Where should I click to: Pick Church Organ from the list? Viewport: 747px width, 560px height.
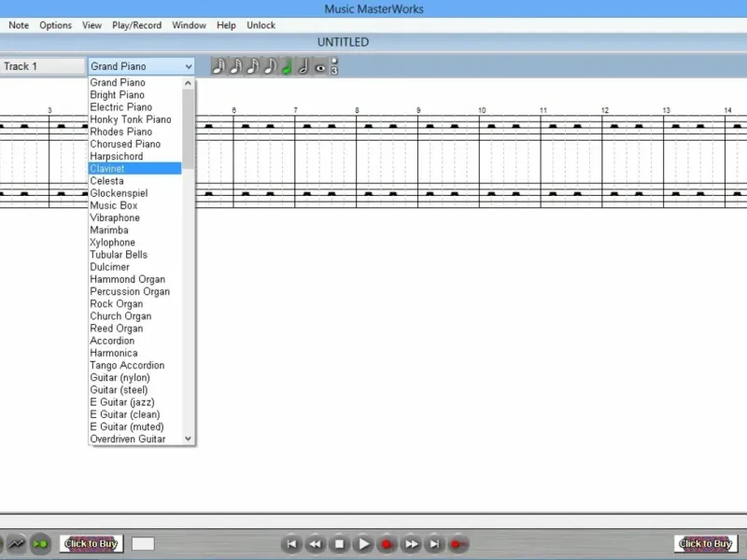point(134,316)
